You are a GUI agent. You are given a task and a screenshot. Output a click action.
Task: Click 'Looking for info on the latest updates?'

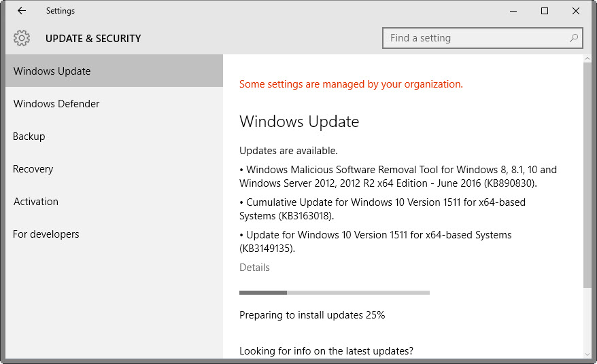click(326, 350)
